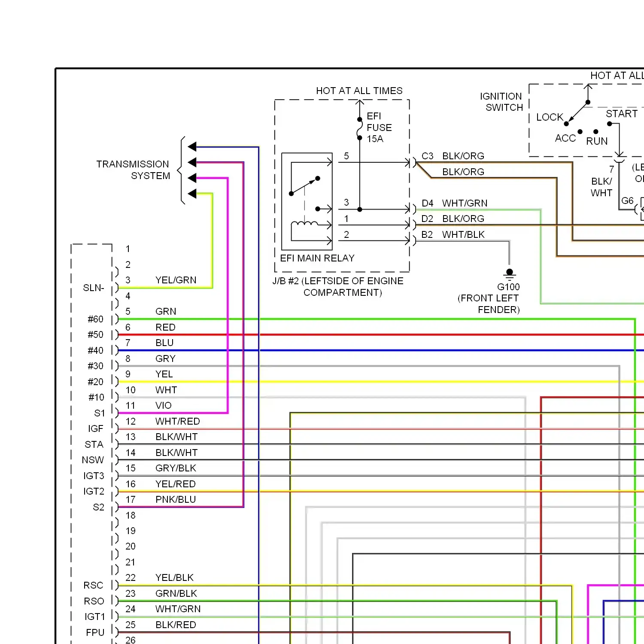The image size is (644, 644).
Task: Click the STA terminal label
Action: click(94, 444)
